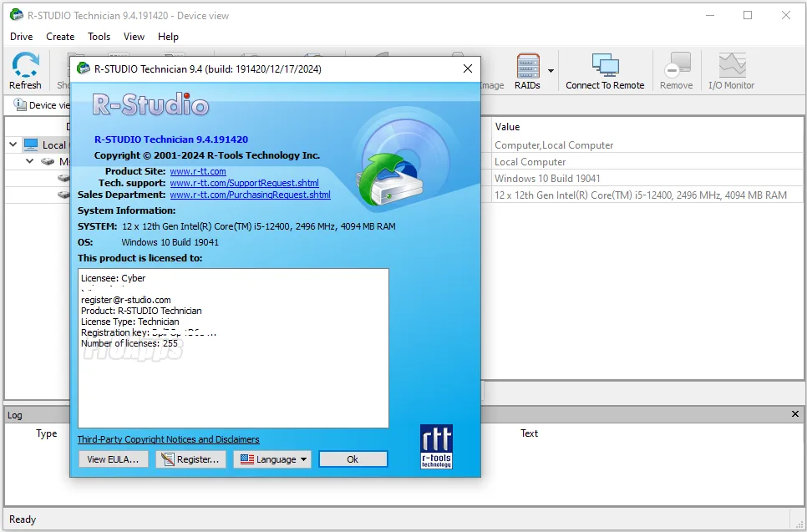Collapse the Local Computer tree node
Image resolution: width=807 pixels, height=532 pixels.
13,144
